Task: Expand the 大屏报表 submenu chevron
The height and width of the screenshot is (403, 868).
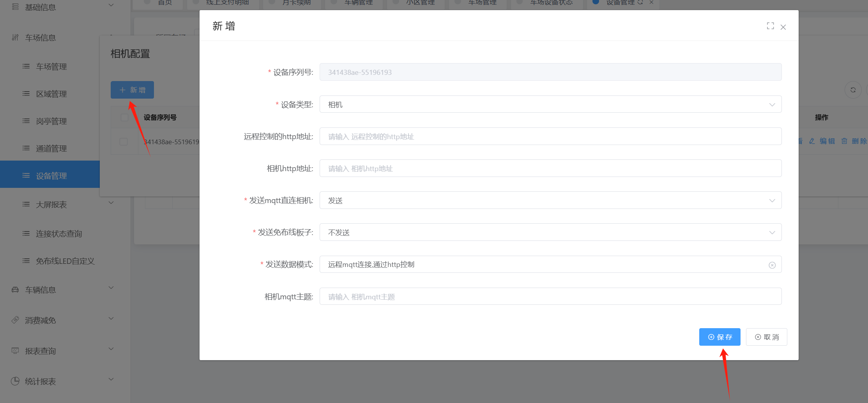Action: 111,203
